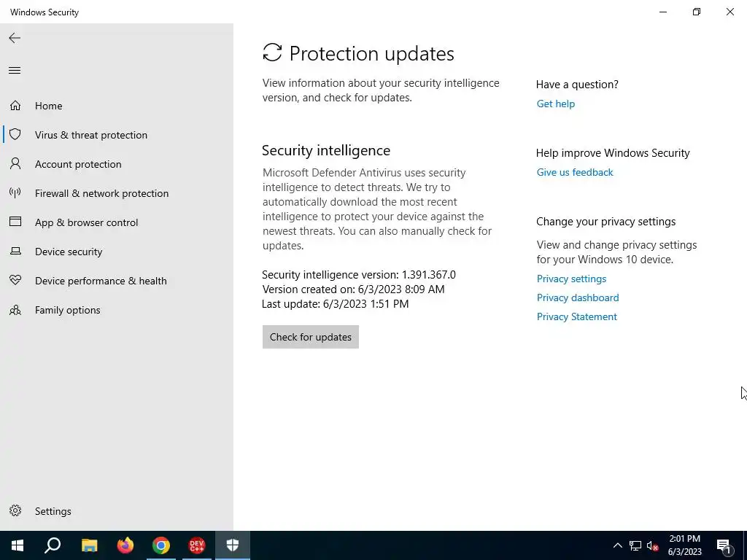Click the Version created on date text

[353, 289]
